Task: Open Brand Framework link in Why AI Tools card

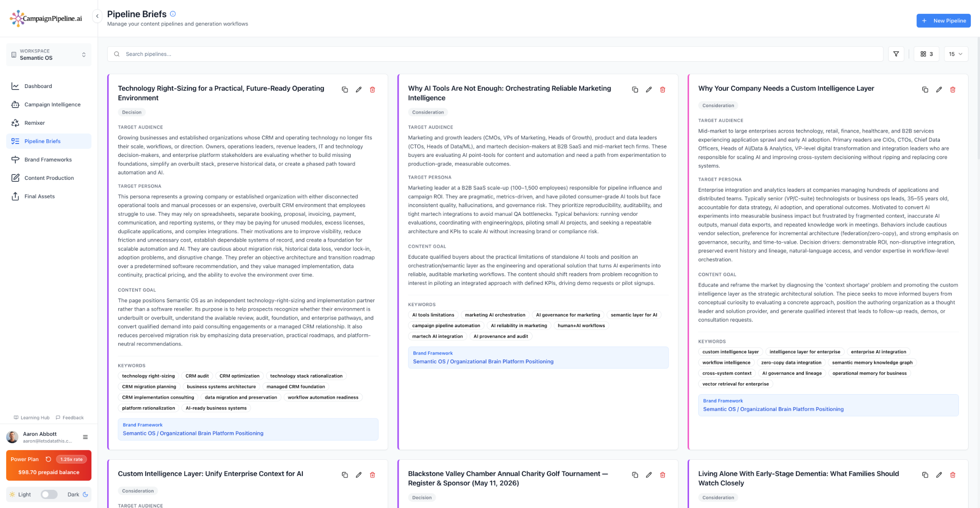Action: click(x=483, y=362)
